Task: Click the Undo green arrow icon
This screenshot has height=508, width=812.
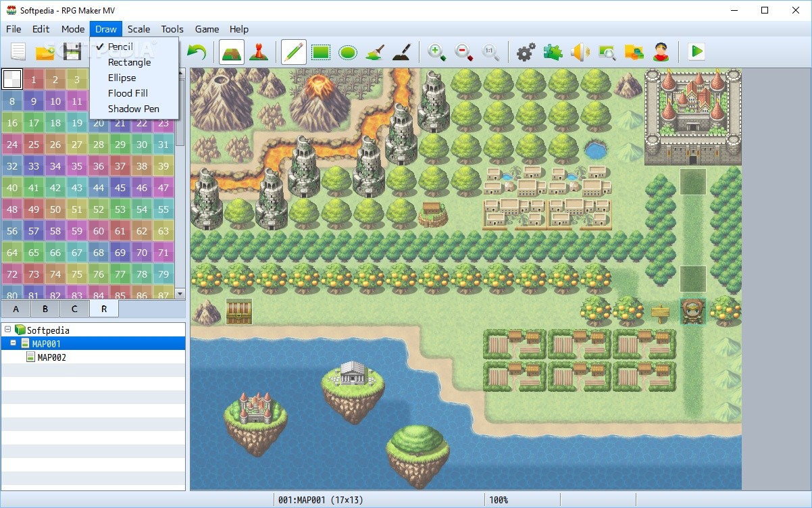Action: click(196, 52)
